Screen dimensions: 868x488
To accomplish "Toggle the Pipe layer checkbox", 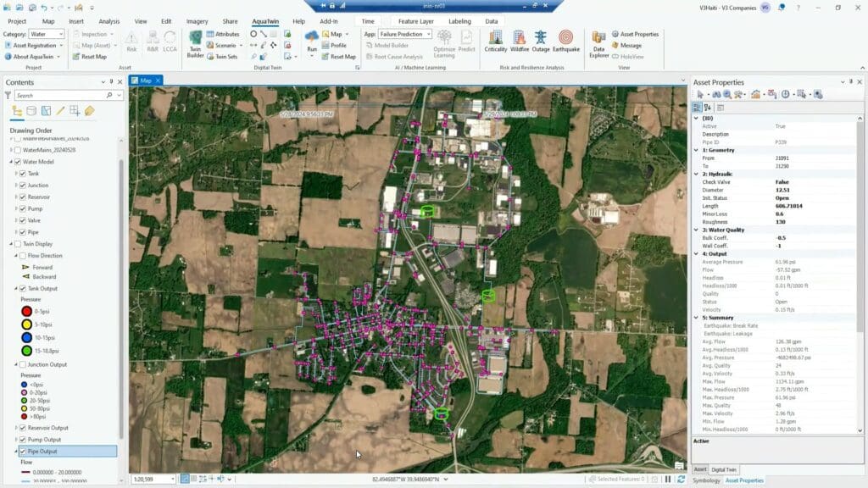I will [x=23, y=232].
